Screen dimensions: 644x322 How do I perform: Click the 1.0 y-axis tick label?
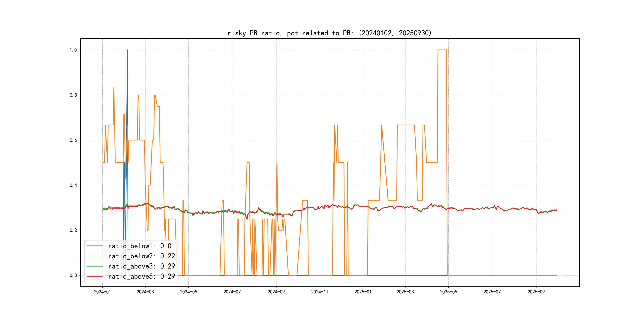click(73, 50)
